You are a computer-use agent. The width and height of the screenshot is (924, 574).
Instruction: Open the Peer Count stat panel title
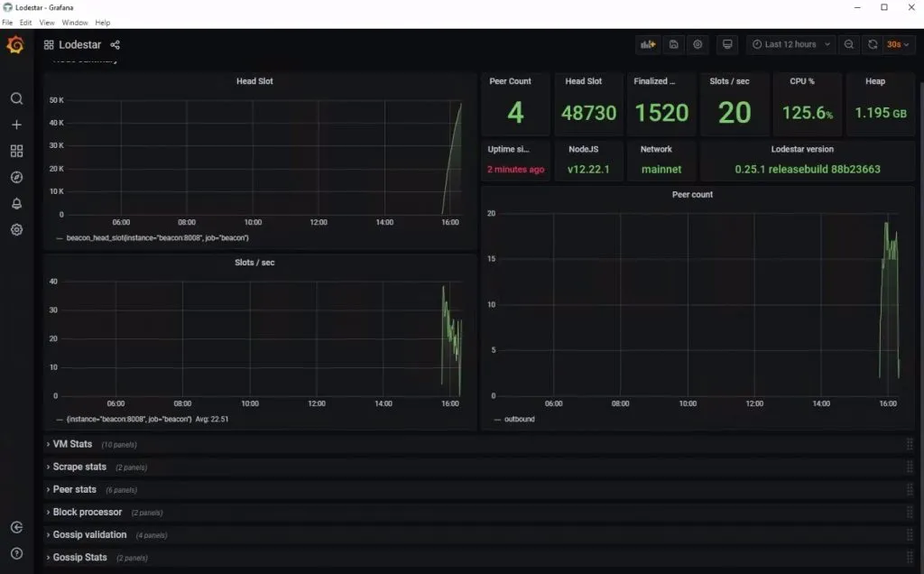pyautogui.click(x=510, y=81)
